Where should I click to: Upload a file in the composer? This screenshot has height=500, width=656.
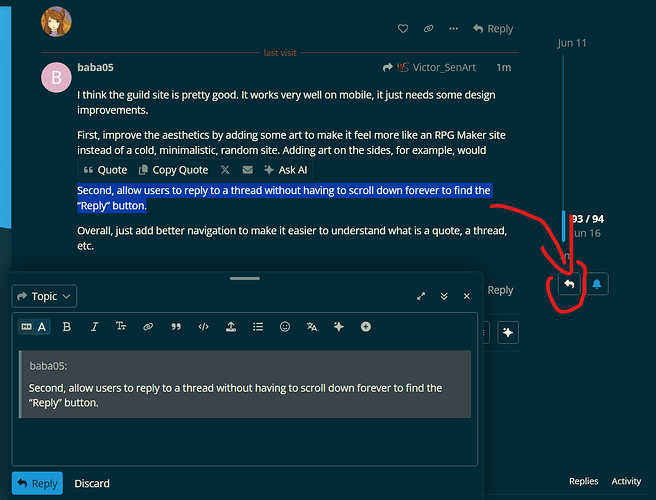click(x=231, y=327)
